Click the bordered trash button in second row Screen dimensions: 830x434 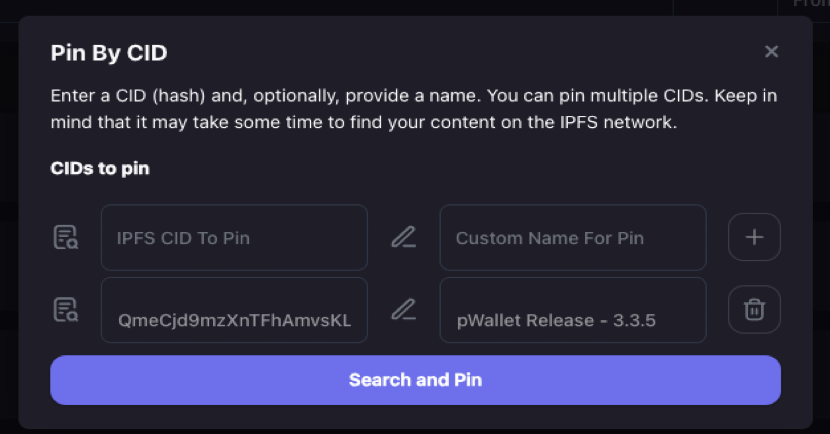click(754, 310)
